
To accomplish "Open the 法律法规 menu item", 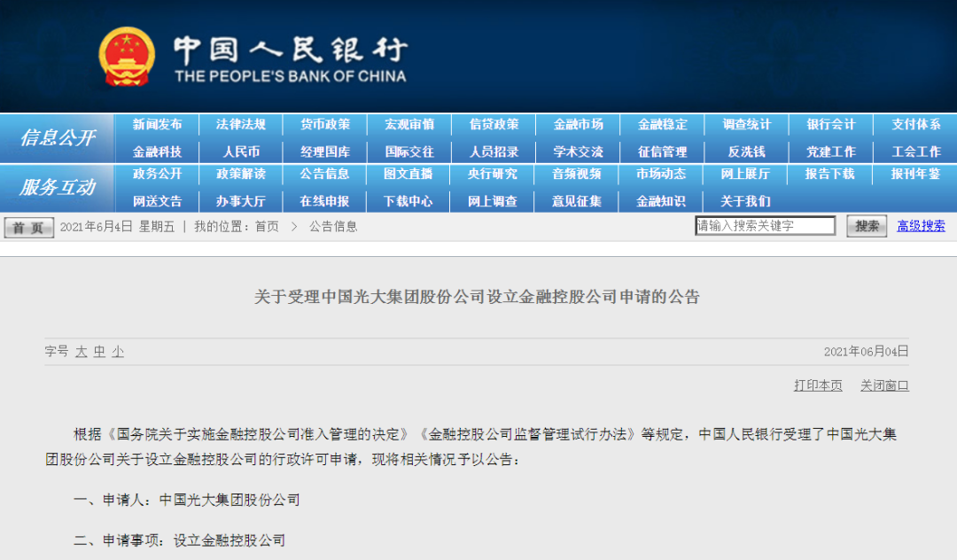I will tap(241, 124).
